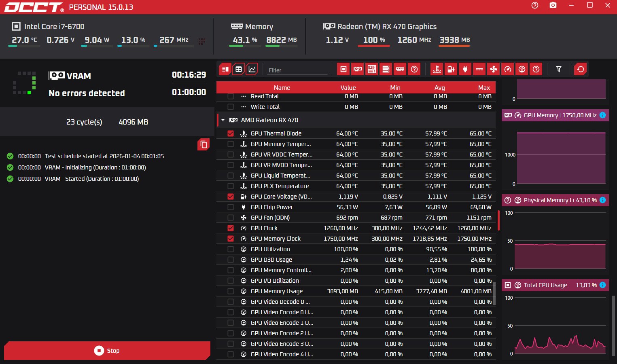
Task: Filter by unknown hardware question-mark icon
Action: (x=414, y=69)
